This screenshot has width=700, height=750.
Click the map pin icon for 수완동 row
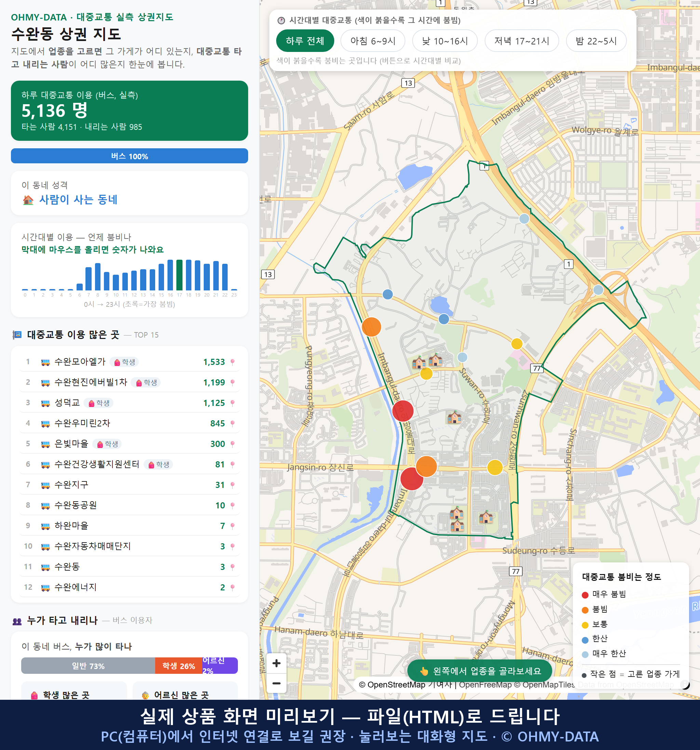tap(232, 567)
